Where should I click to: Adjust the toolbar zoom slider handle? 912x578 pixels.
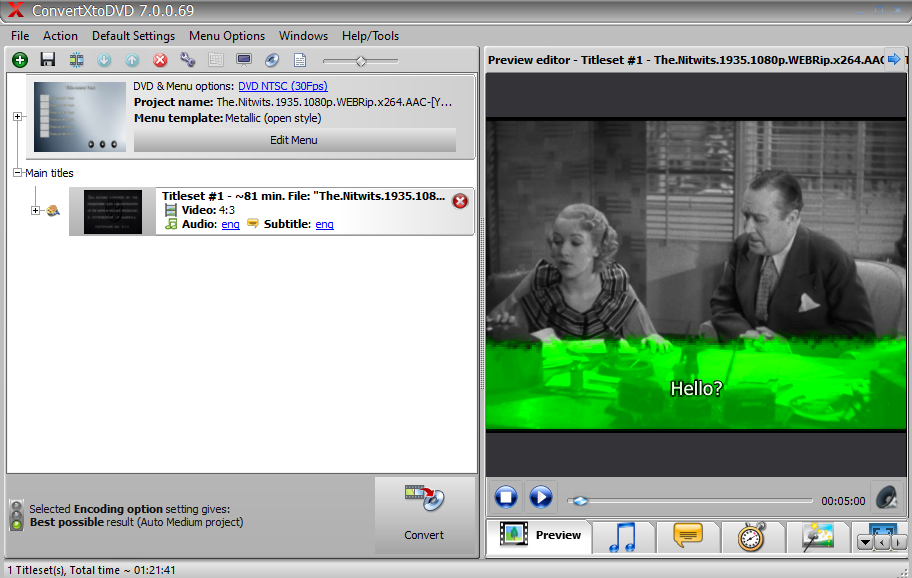point(361,60)
